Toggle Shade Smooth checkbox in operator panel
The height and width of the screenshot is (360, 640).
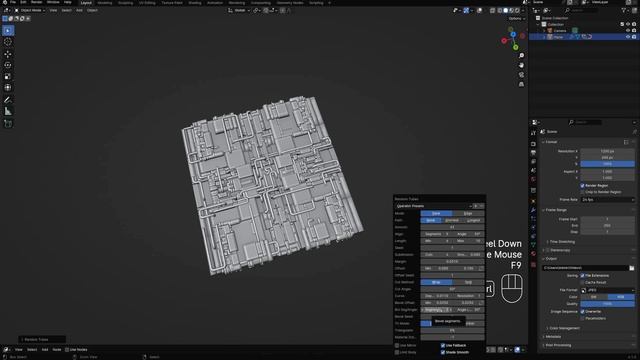tap(443, 352)
